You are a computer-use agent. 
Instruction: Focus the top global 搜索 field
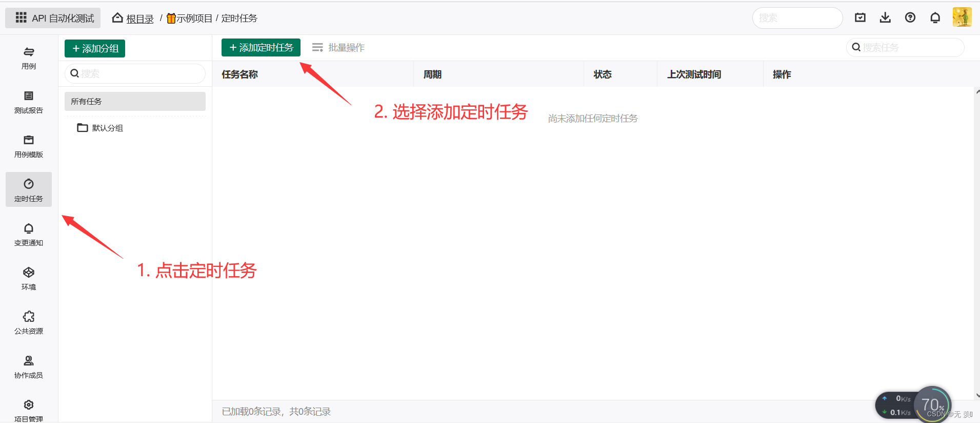click(797, 18)
